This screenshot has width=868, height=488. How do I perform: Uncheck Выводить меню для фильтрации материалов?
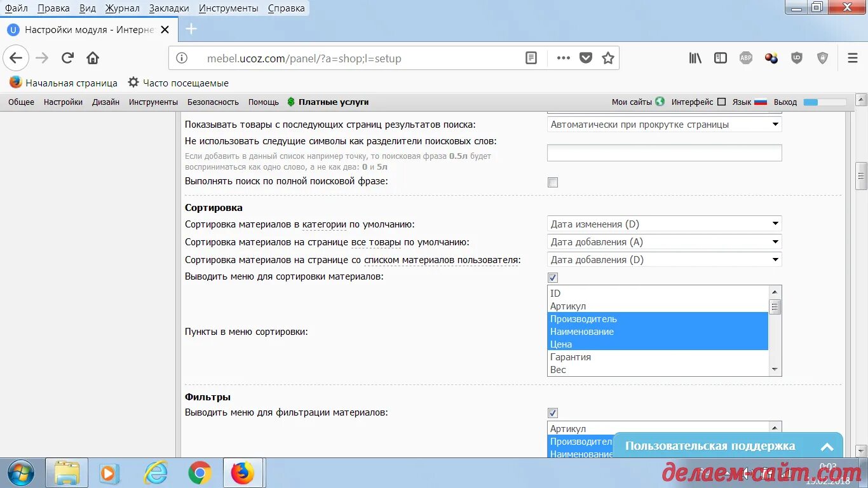(553, 413)
